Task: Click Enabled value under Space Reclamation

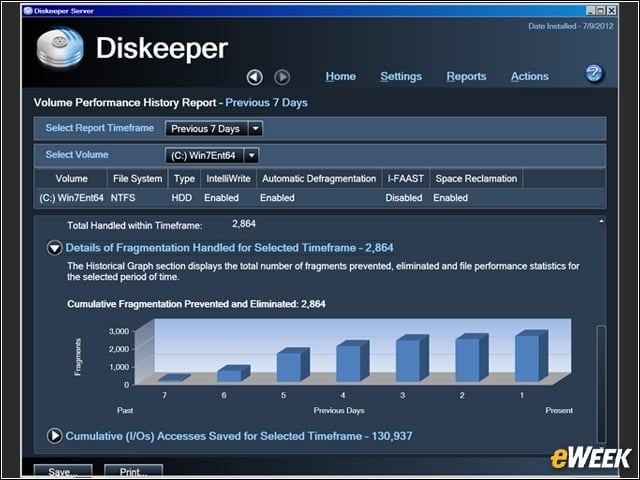Action: 451,198
